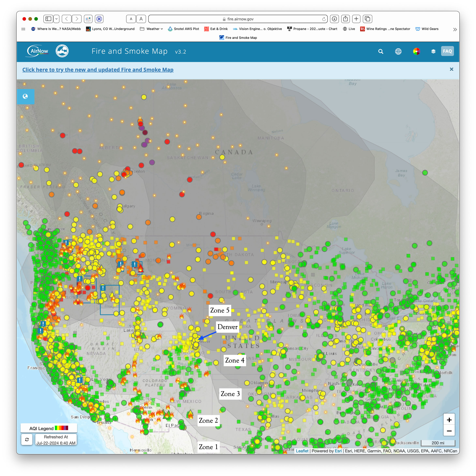Click the fire.airnow.gov address bar

(238, 19)
